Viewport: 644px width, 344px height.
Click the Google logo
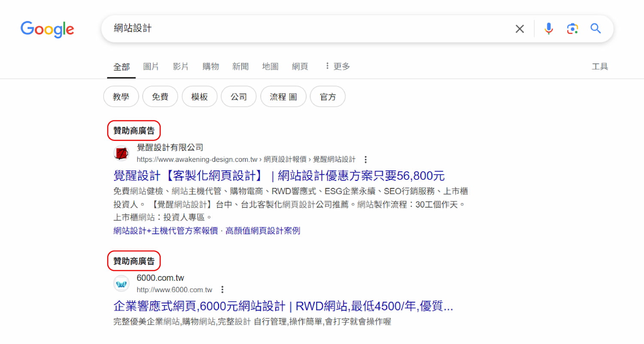(x=47, y=29)
